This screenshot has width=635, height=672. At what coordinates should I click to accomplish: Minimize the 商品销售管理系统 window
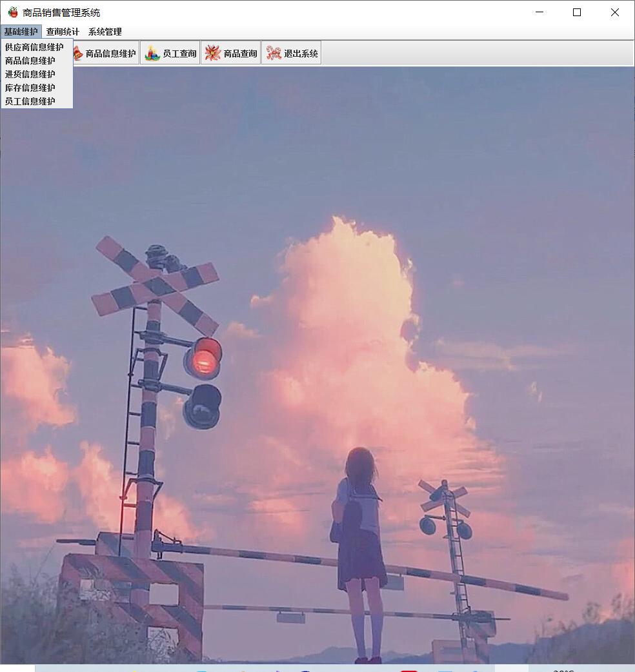click(539, 12)
